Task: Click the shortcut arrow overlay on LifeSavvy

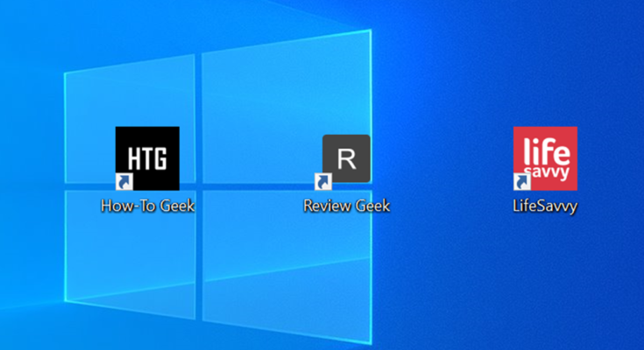Action: [x=522, y=181]
